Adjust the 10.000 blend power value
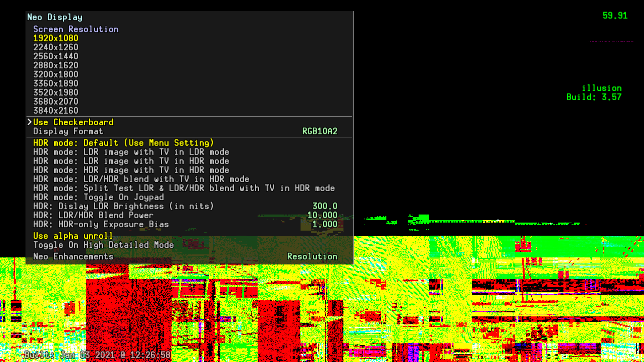 322,215
